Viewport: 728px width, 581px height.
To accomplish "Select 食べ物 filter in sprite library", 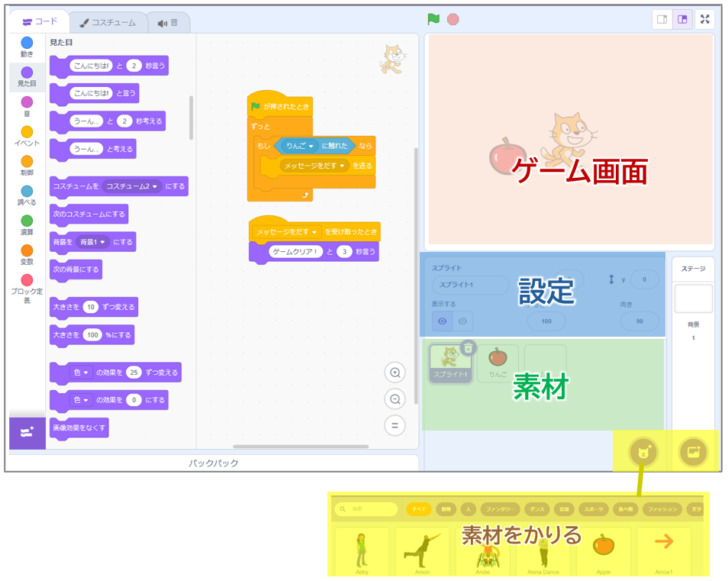I will click(626, 509).
